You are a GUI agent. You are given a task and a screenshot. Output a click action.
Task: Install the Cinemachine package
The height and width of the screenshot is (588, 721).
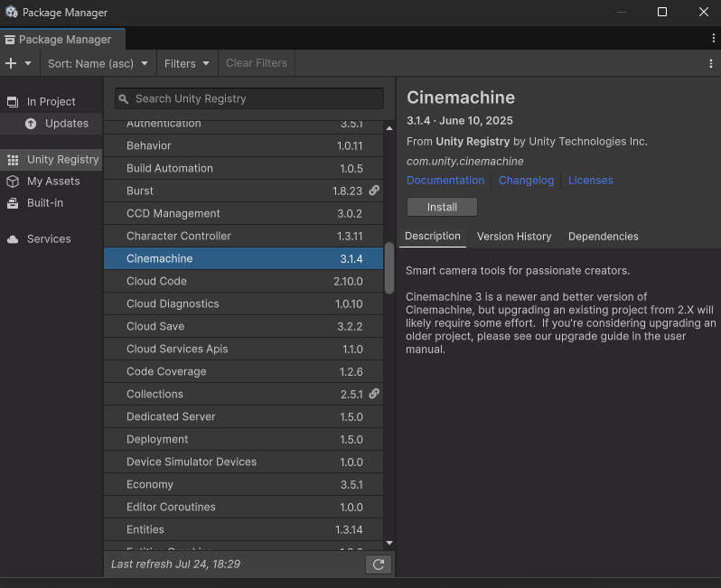[442, 207]
